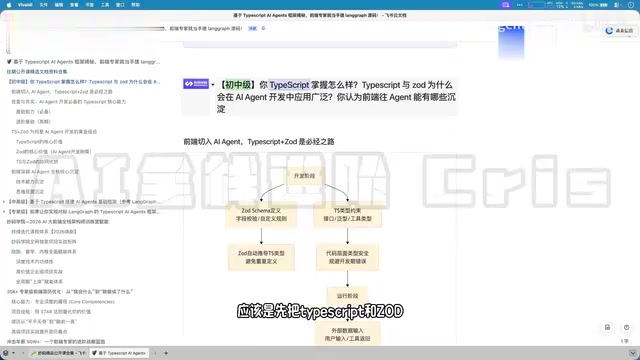Click the small tag next to the document title

tap(253, 29)
